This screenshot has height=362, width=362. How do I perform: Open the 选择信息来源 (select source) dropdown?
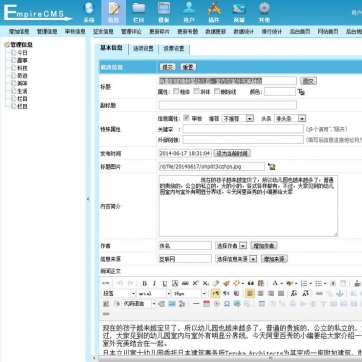pos(236,259)
